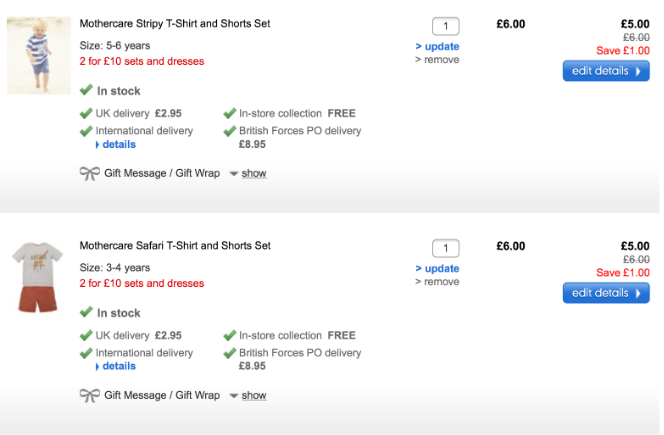
Task: Update quantity for Stripy T-Shirt set
Action: pos(440,46)
